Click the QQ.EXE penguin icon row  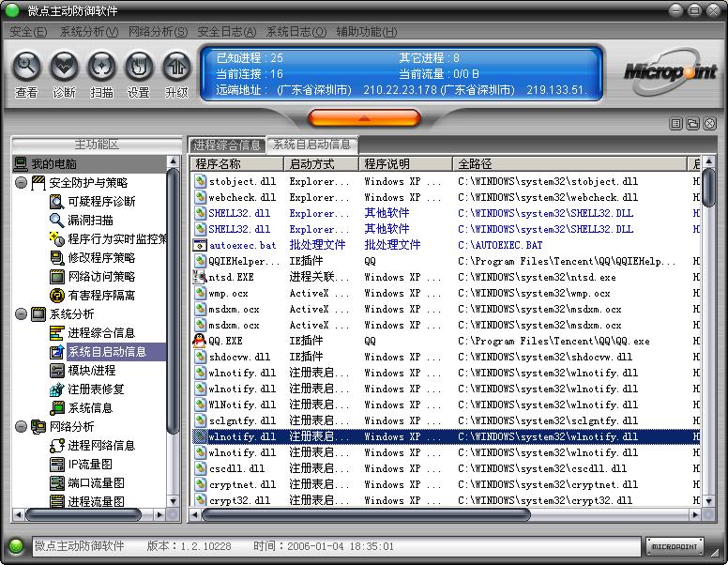tap(224, 341)
